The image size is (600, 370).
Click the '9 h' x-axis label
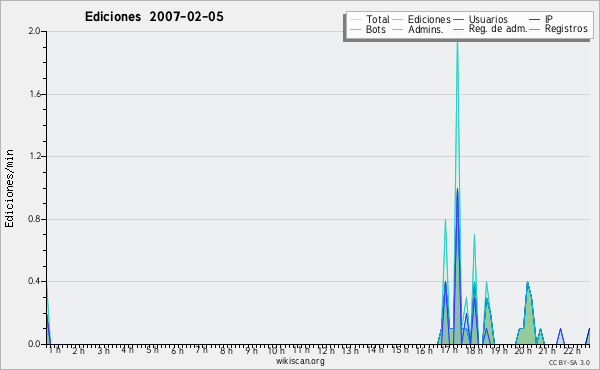pos(251,351)
